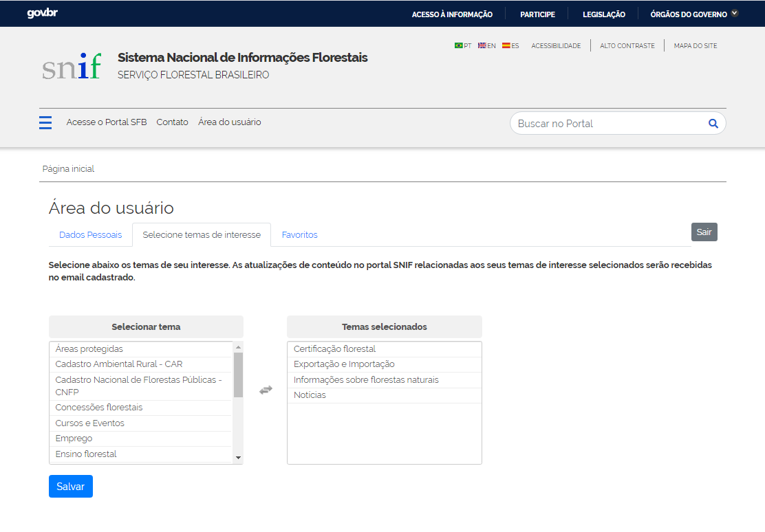Click the Sair button

704,232
